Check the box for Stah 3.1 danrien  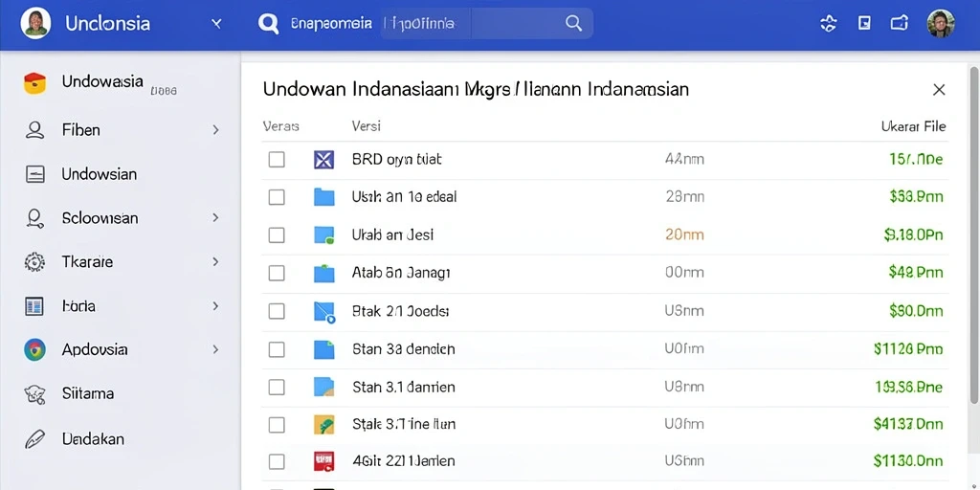click(277, 387)
